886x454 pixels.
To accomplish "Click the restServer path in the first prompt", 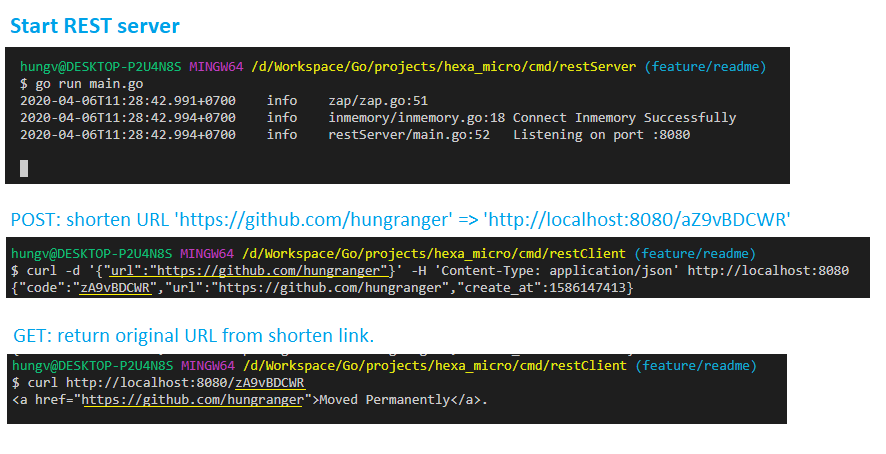I will coord(444,67).
